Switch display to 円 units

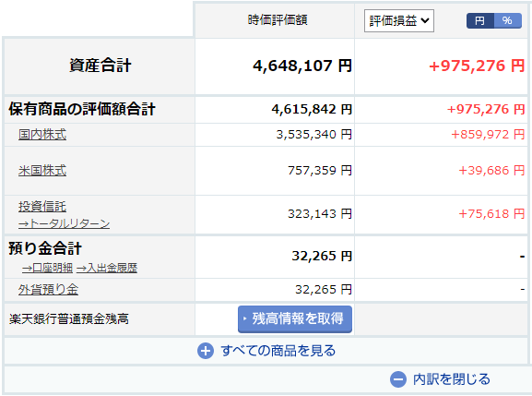click(x=479, y=20)
